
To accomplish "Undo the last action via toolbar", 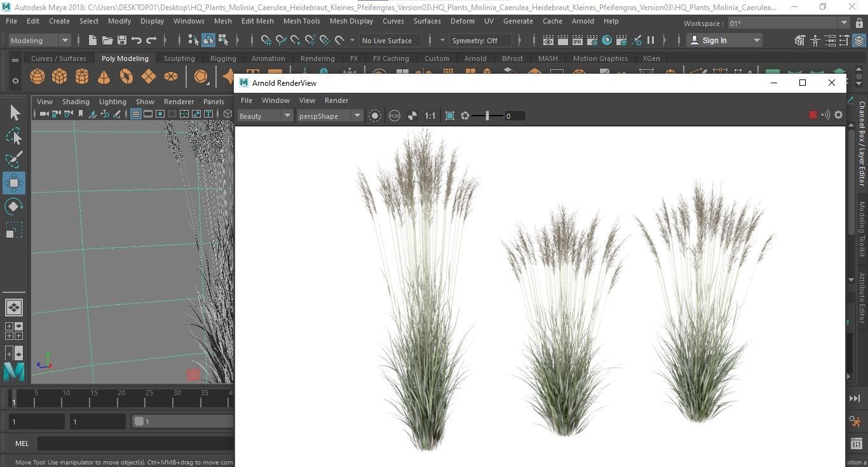I will click(x=137, y=40).
